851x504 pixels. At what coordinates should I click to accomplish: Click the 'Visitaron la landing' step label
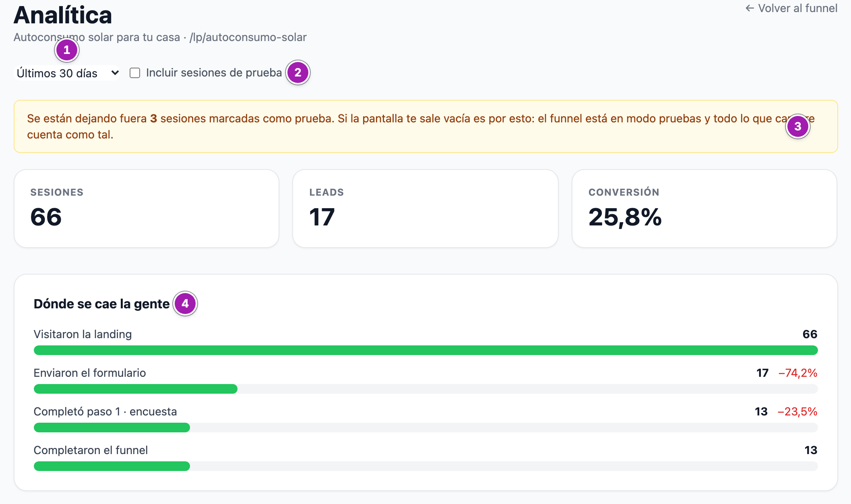coord(83,334)
